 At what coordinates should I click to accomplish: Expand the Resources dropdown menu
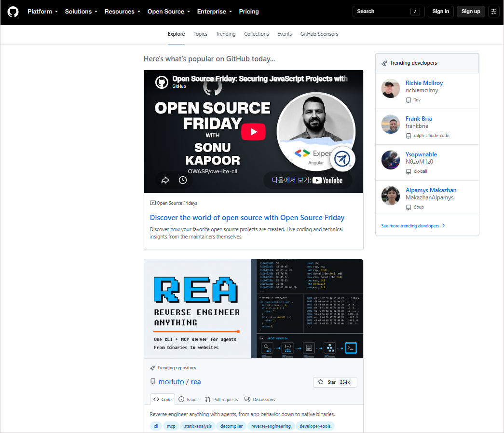[x=123, y=12]
